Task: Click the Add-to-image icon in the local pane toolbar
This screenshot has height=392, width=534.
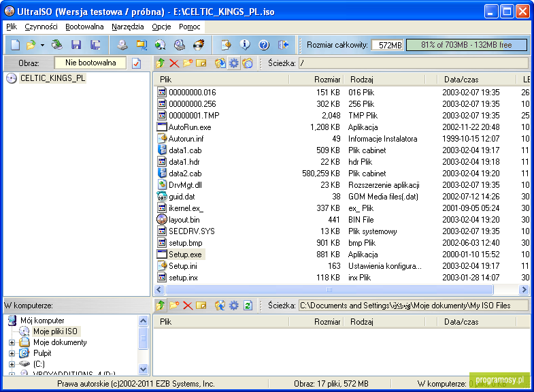Action: tap(220, 306)
